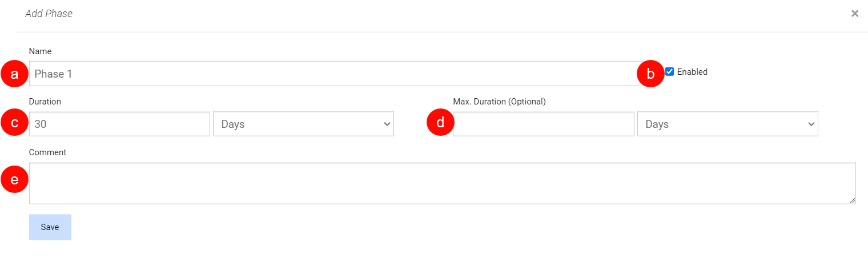Click the red marker labeled e
The width and height of the screenshot is (868, 262).
tap(15, 180)
